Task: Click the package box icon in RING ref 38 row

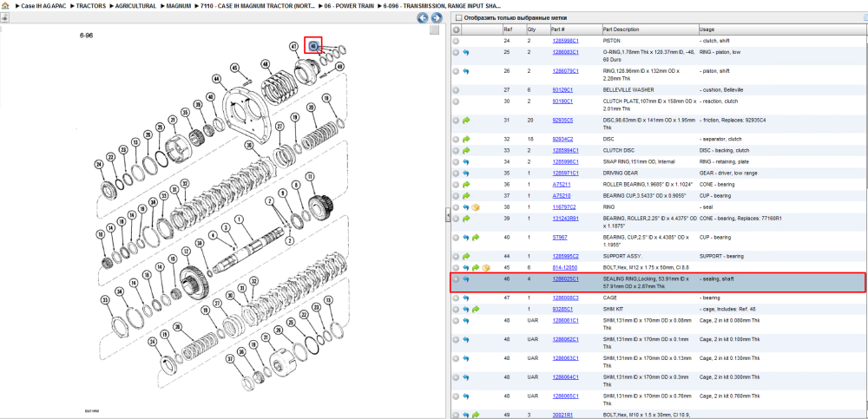Action: click(x=475, y=207)
